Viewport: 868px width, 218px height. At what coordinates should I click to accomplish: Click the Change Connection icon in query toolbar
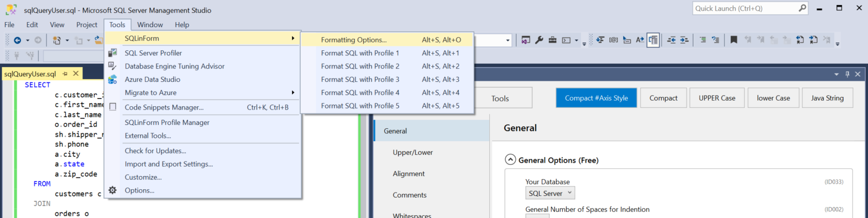(30, 55)
